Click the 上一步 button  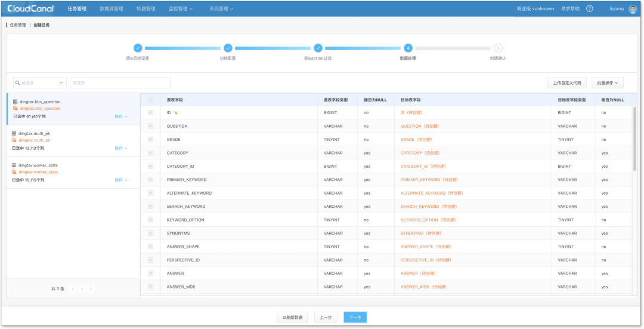[x=326, y=318]
